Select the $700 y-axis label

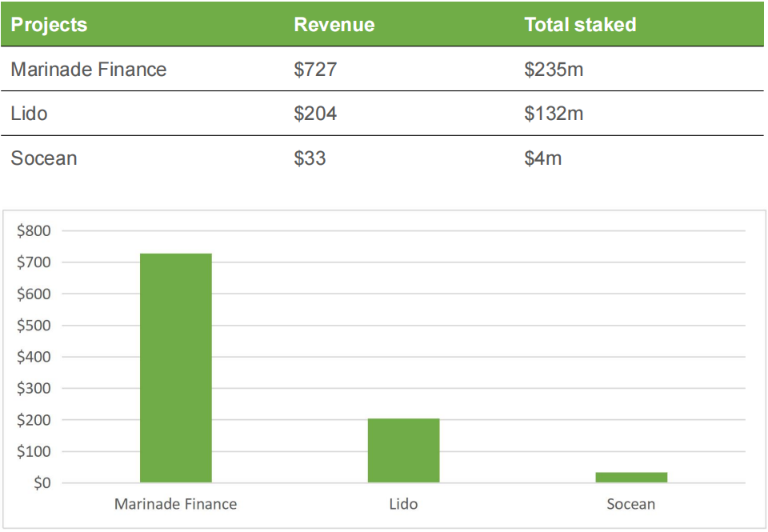(x=34, y=262)
